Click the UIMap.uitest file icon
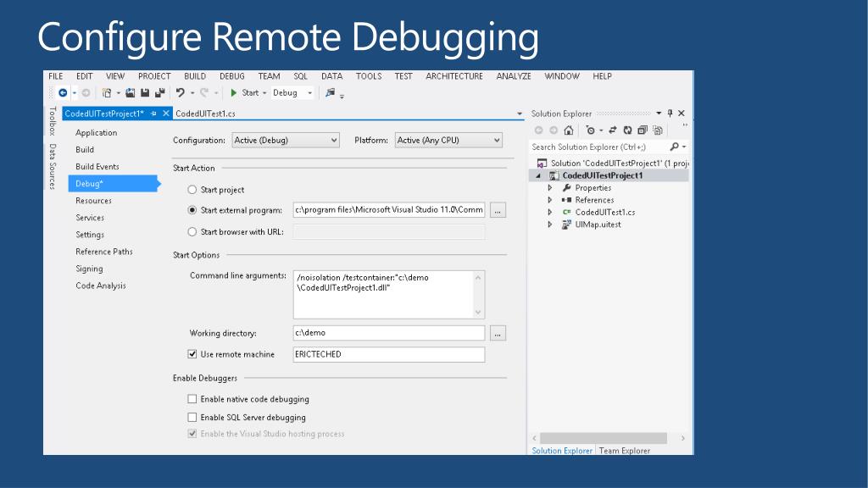The image size is (868, 488). click(566, 225)
